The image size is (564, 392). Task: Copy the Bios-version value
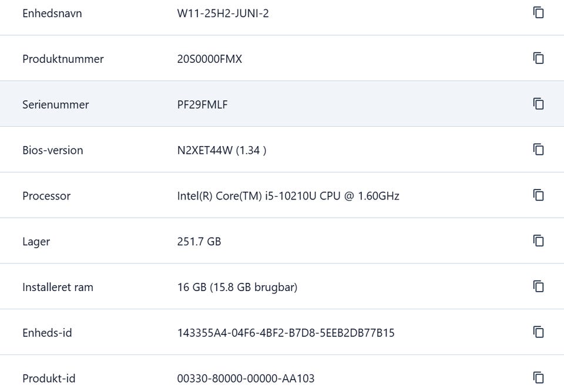pyautogui.click(x=538, y=150)
